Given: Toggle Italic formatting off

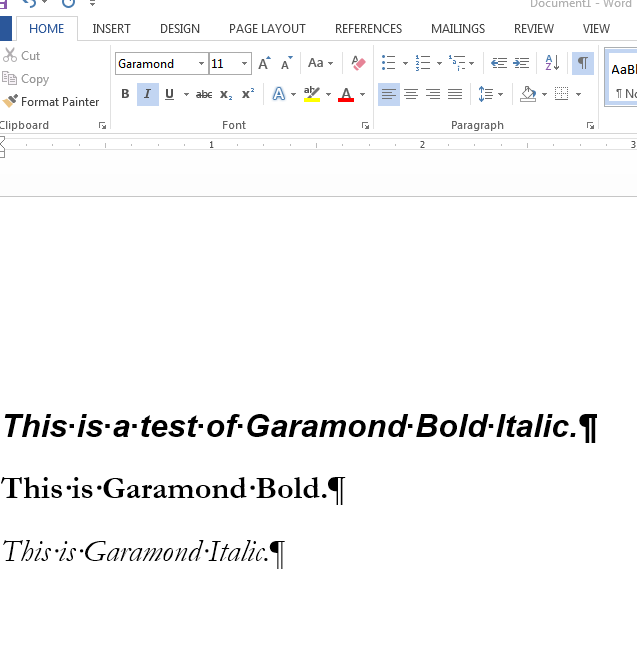Looking at the screenshot, I should click(148, 94).
